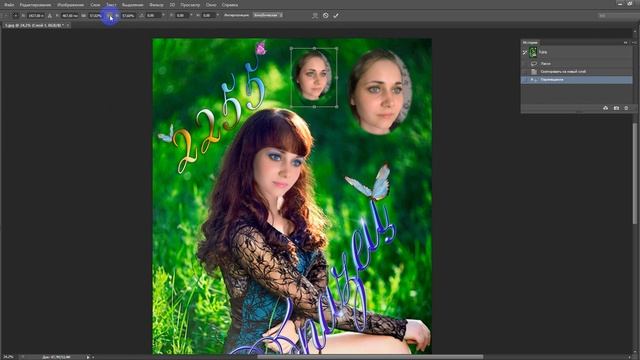This screenshot has height=360, width=640.
Task: Close the open document tab
Action: (x=68, y=25)
